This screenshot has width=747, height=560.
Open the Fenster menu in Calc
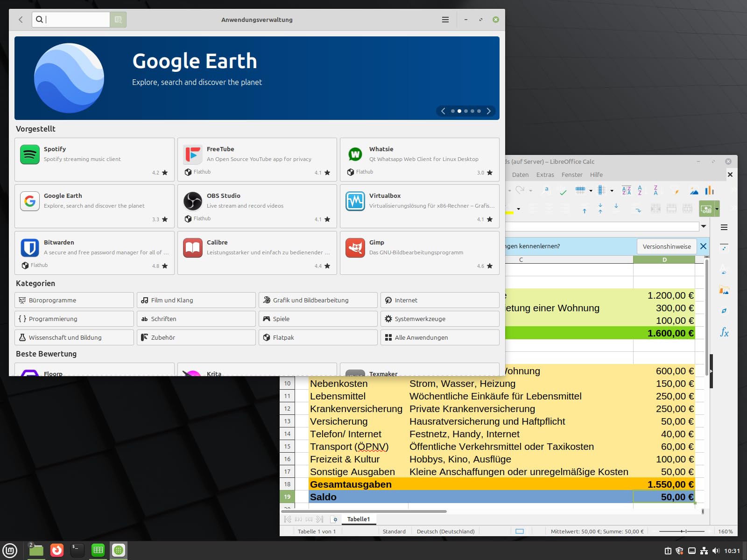[x=572, y=175]
